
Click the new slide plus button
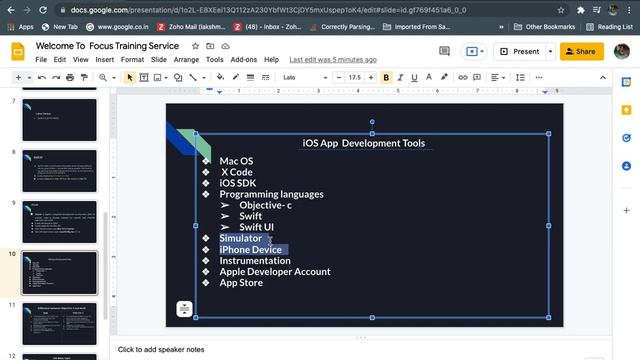click(x=18, y=78)
